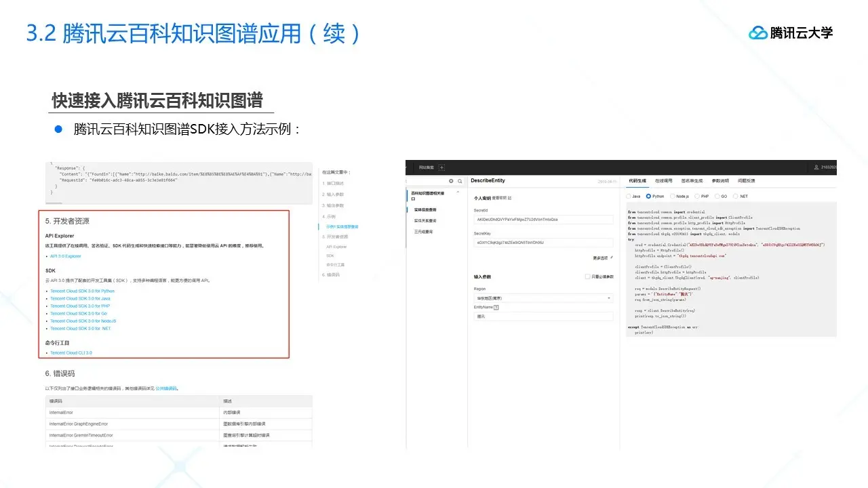This screenshot has height=488, width=868.
Task: Select the GO radio button
Action: click(x=717, y=196)
